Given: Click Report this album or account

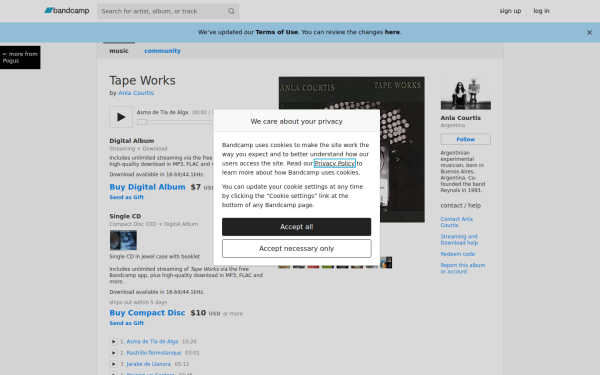Looking at the screenshot, I should click(x=463, y=269).
